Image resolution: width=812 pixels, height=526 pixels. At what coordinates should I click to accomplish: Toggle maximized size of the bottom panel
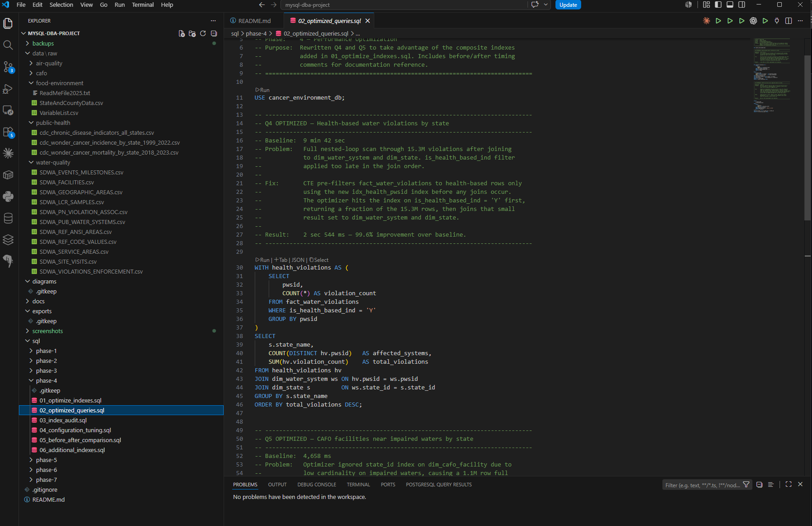coord(789,484)
